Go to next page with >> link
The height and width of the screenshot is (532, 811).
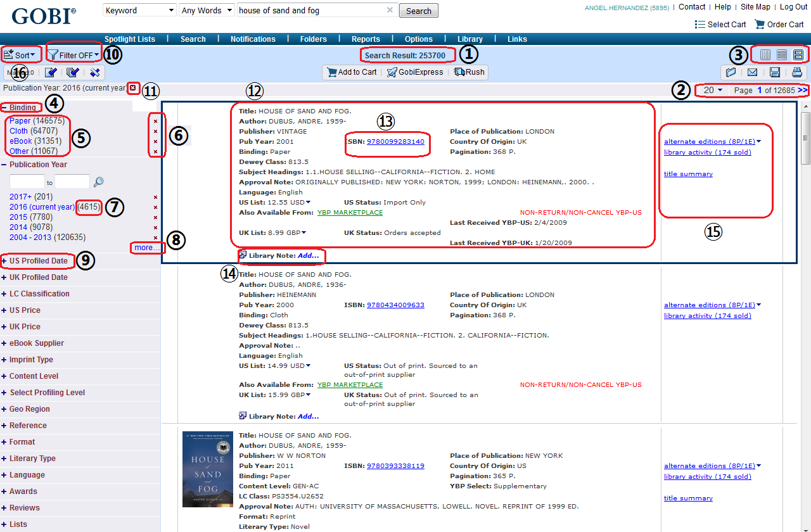[802, 90]
